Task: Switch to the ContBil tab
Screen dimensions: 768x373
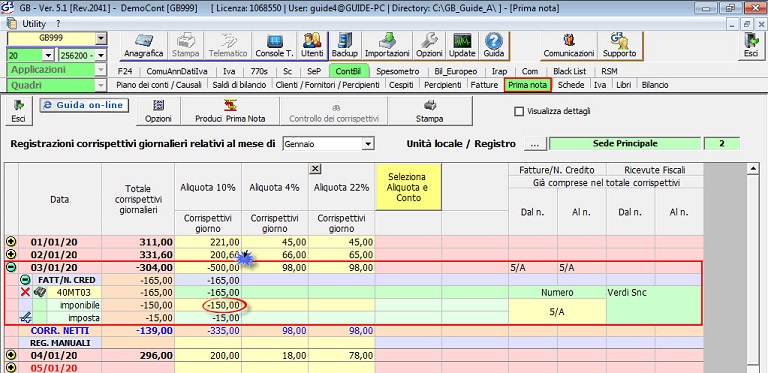Action: coord(349,71)
